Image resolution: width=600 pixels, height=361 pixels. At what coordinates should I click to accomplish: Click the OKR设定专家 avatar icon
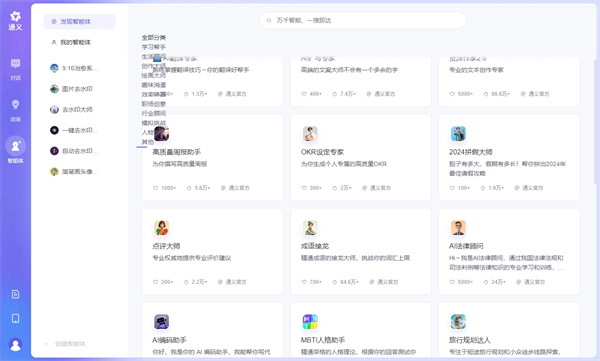click(x=310, y=134)
